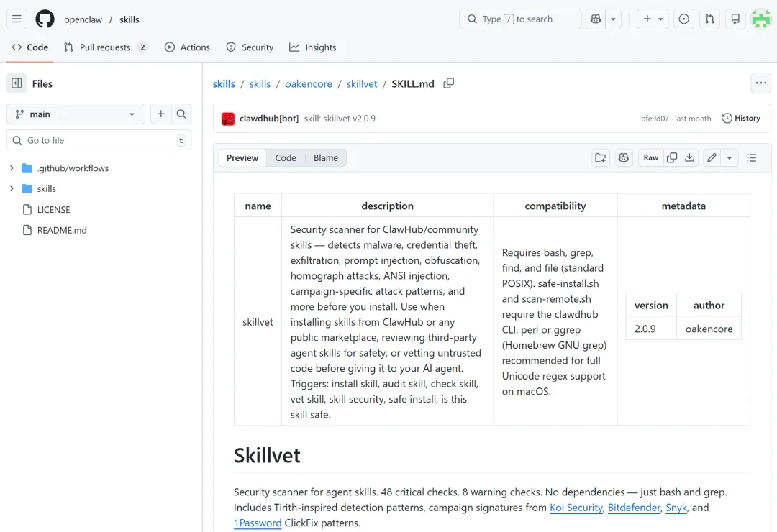777x532 pixels.
Task: Select the '2.0.9' version table cell
Action: 651,329
